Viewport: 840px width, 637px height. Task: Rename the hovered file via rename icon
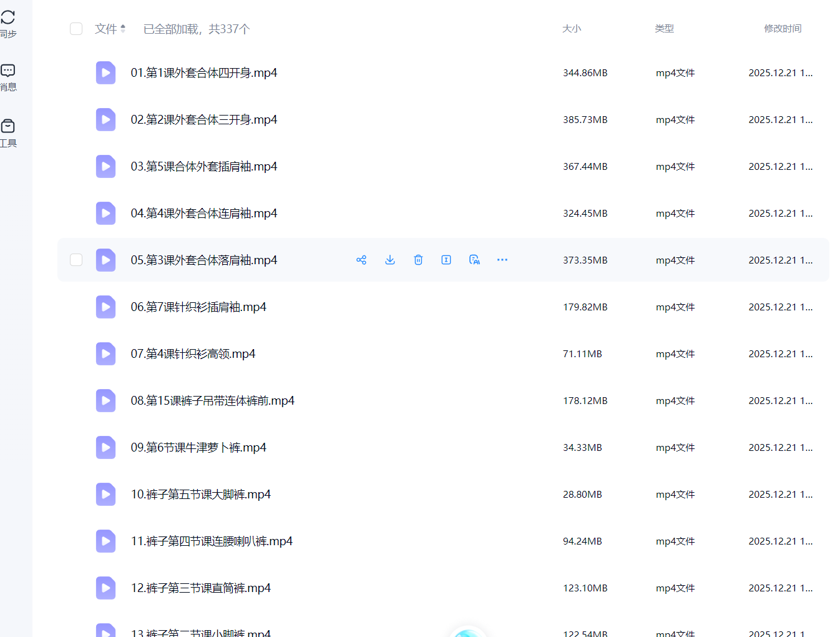tap(446, 260)
